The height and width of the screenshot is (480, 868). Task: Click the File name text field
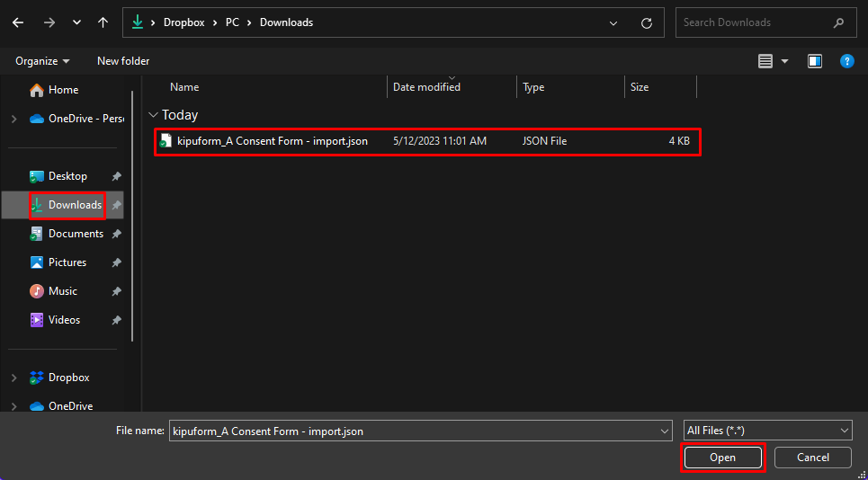414,431
